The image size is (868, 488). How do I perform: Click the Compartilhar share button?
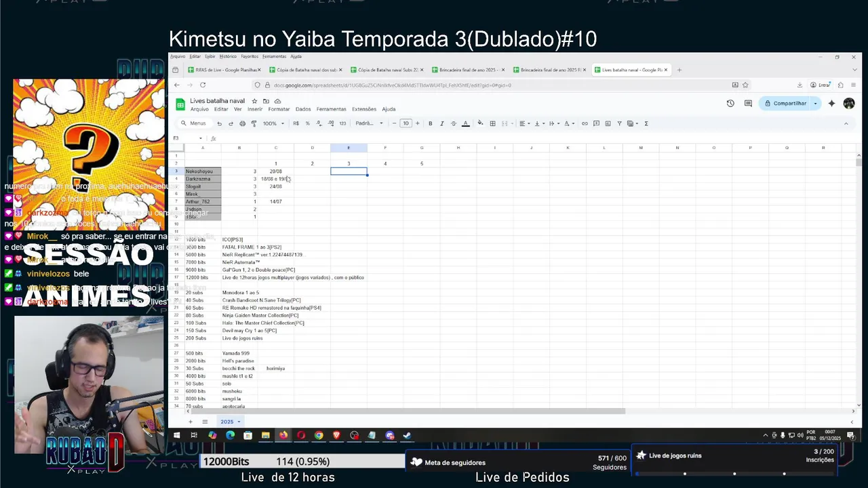786,104
